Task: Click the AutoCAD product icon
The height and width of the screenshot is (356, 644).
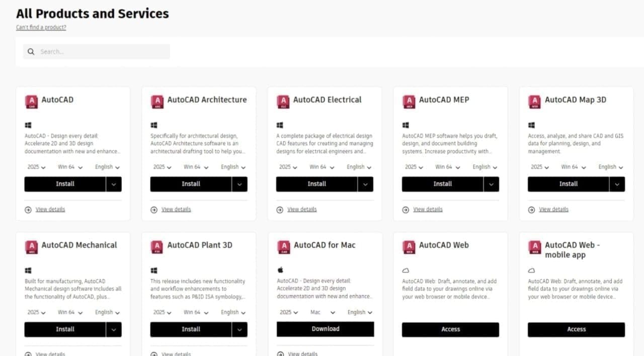Action: tap(31, 102)
